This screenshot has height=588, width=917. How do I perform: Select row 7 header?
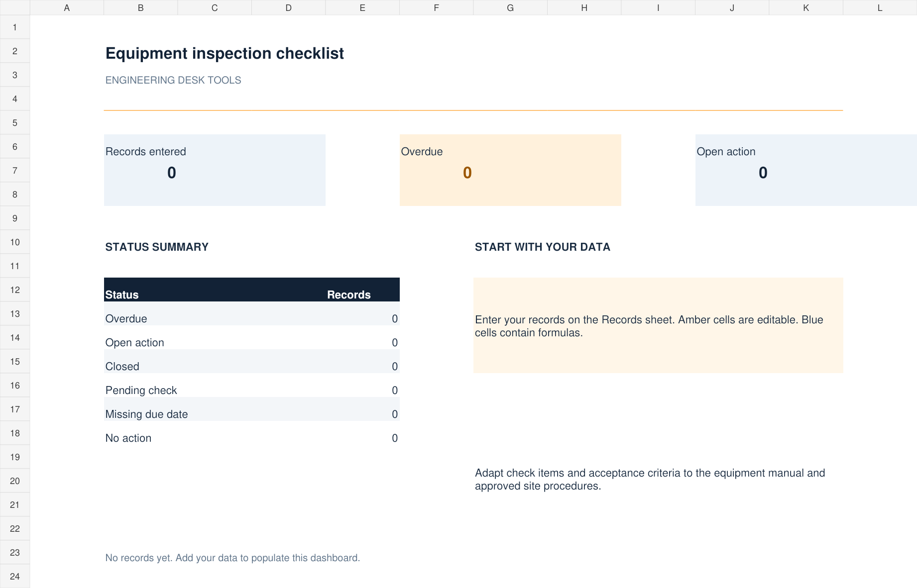15,170
